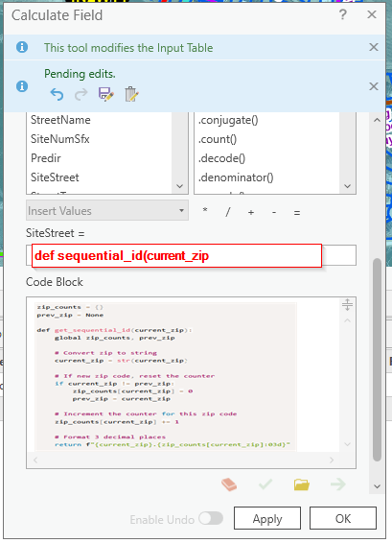
Task: Import an expression with the folder icon
Action: (301, 484)
